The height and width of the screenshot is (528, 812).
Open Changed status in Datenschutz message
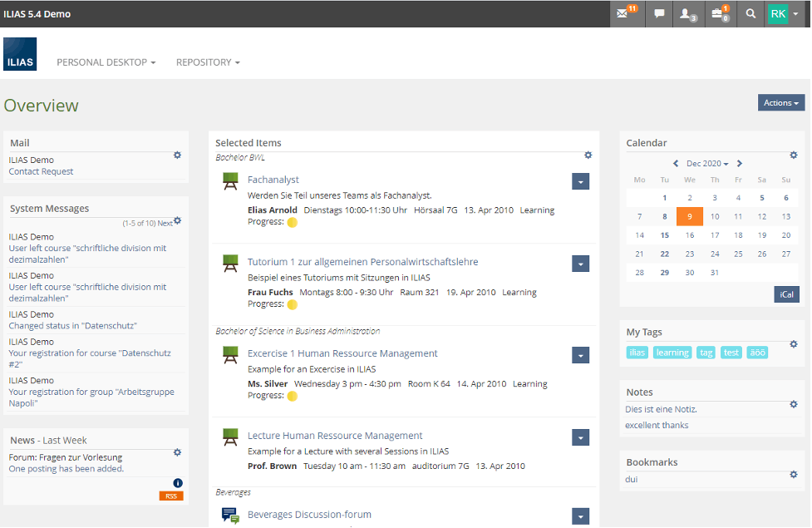pyautogui.click(x=72, y=325)
